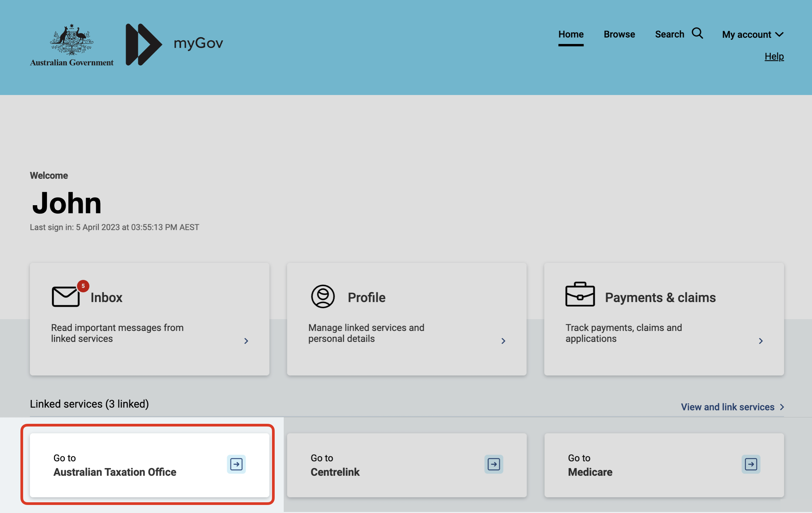Viewport: 812px width, 513px height.
Task: Click 'Track payments, claims and applications' text
Action: [623, 333]
